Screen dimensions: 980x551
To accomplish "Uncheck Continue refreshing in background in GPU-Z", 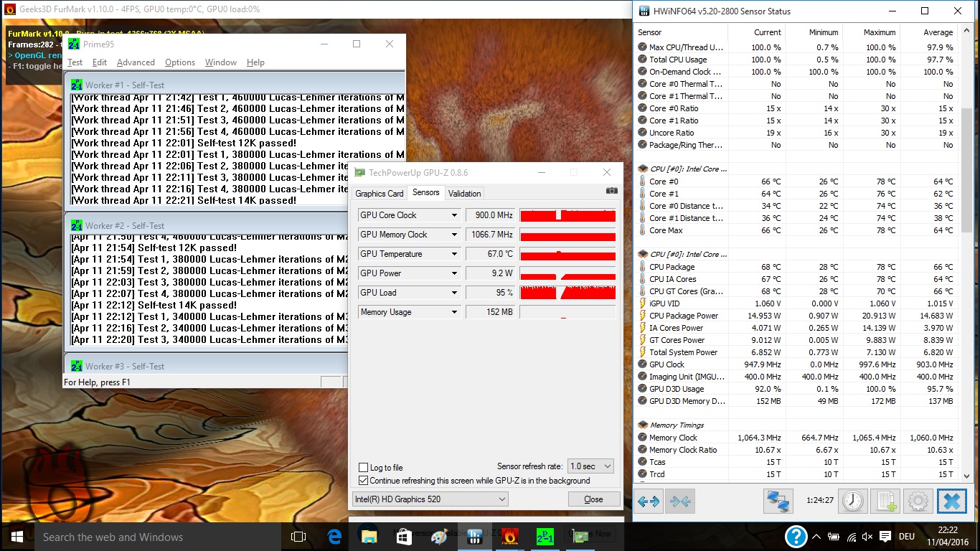I will pos(363,481).
